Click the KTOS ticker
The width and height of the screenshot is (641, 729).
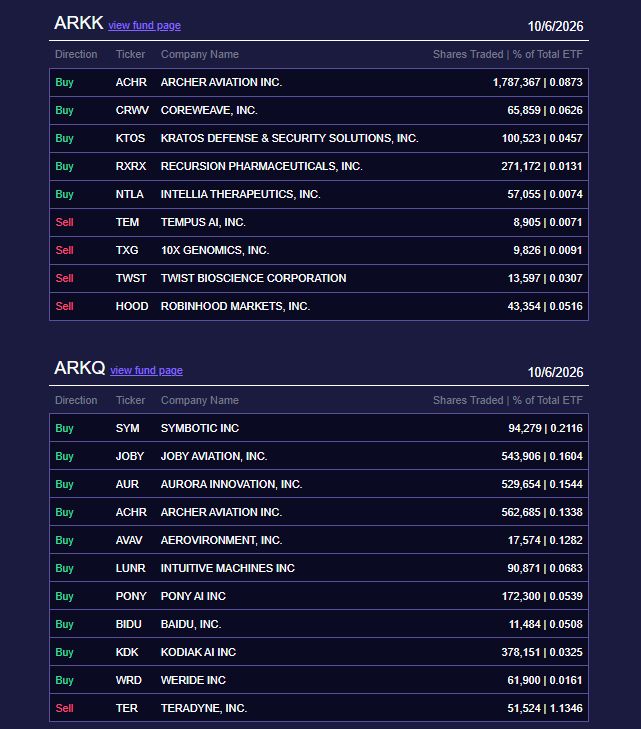coord(130,138)
